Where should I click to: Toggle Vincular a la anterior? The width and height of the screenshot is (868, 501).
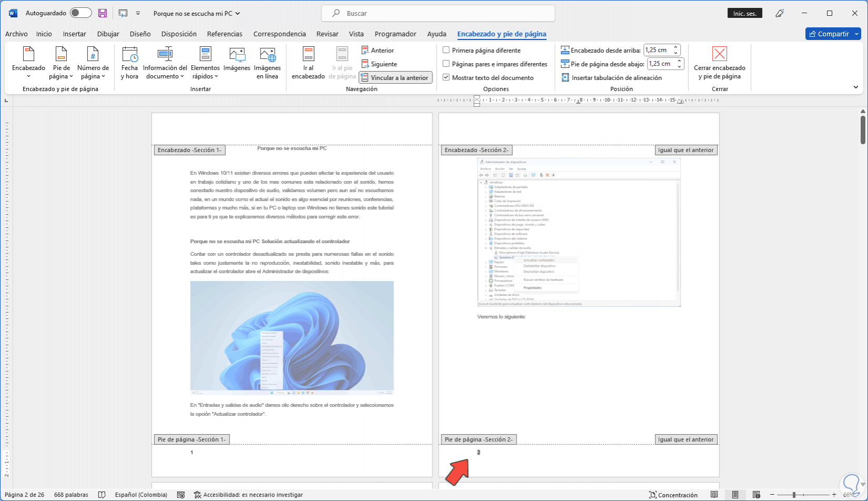click(x=396, y=78)
